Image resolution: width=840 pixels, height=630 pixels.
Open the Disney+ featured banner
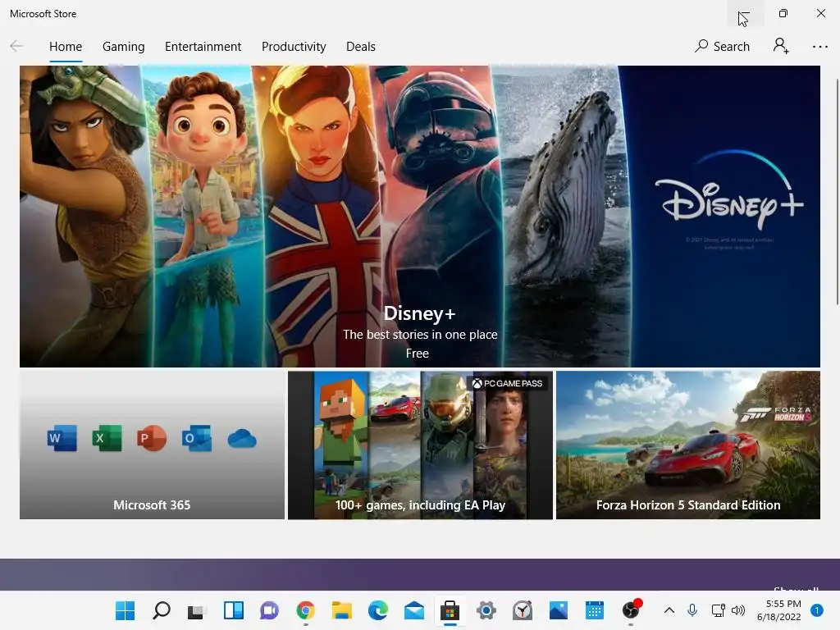pyautogui.click(x=419, y=217)
